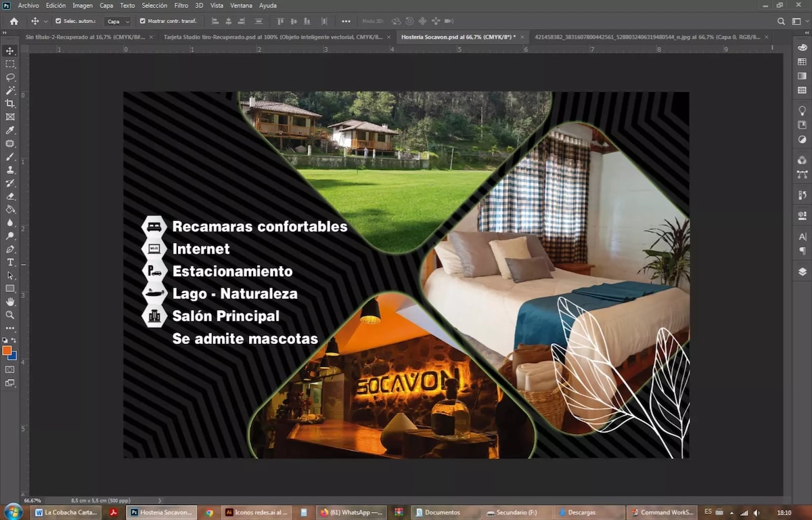Open the Filtro menu

click(x=181, y=5)
